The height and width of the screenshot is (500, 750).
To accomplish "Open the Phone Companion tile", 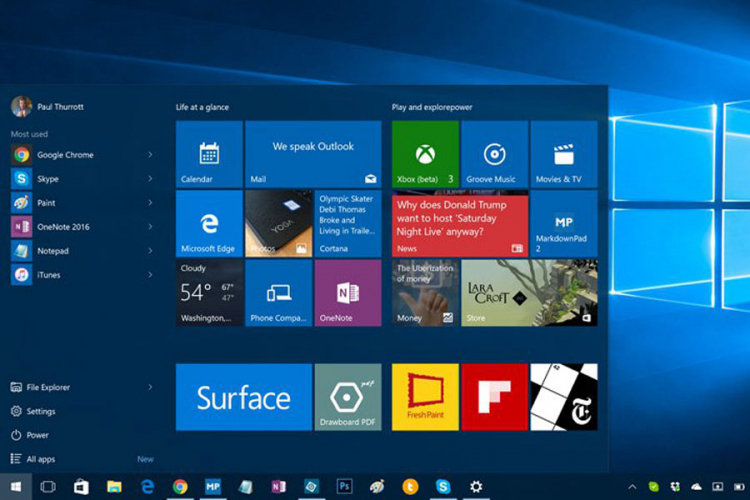I will [278, 293].
